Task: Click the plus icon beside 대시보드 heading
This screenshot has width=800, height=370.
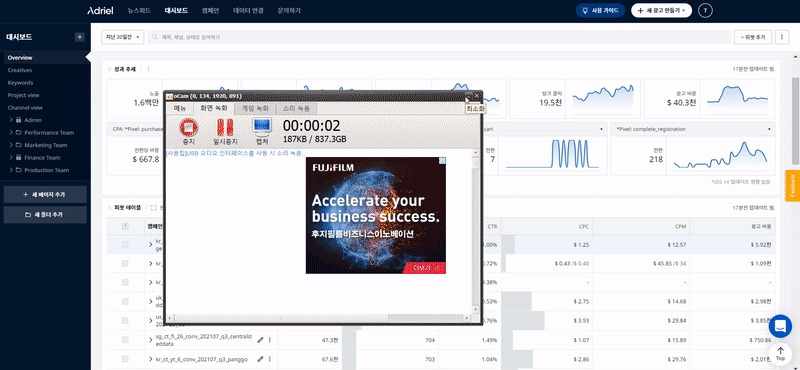Action: 80,37
